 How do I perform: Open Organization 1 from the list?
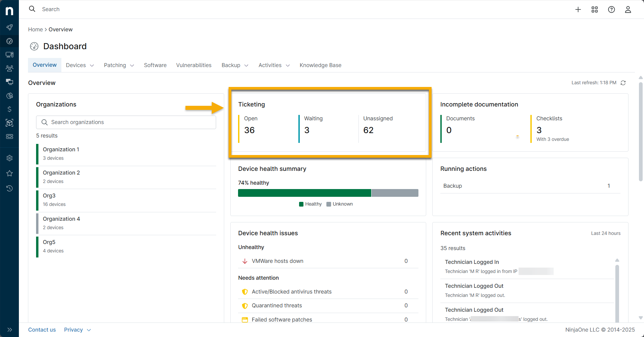click(61, 150)
